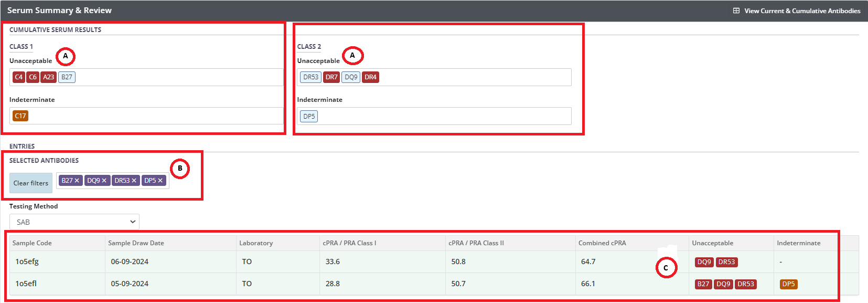The image size is (868, 303).
Task: Click the Sample Draw Date column header
Action: [136, 243]
